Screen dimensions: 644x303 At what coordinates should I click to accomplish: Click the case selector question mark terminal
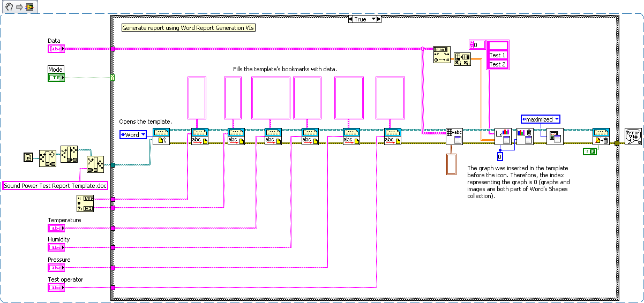coord(113,78)
